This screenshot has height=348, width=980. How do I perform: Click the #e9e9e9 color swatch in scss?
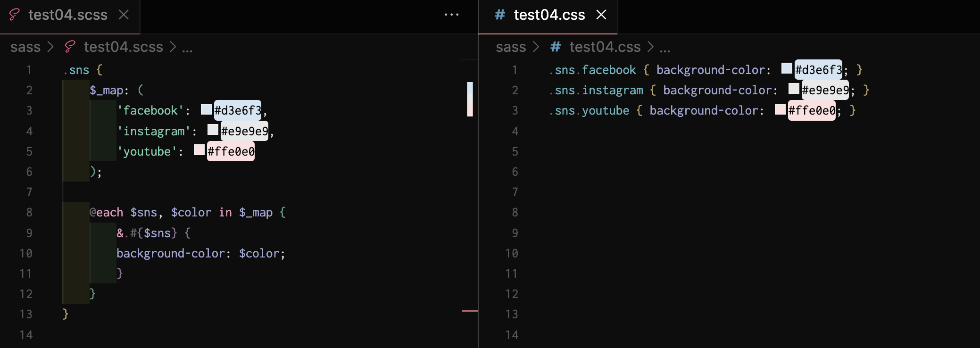tap(213, 129)
